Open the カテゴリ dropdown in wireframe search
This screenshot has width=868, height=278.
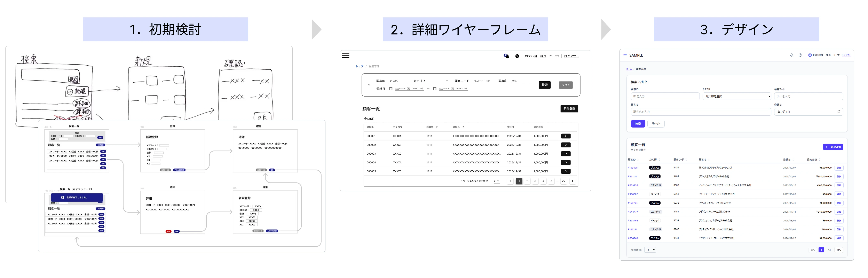point(447,81)
